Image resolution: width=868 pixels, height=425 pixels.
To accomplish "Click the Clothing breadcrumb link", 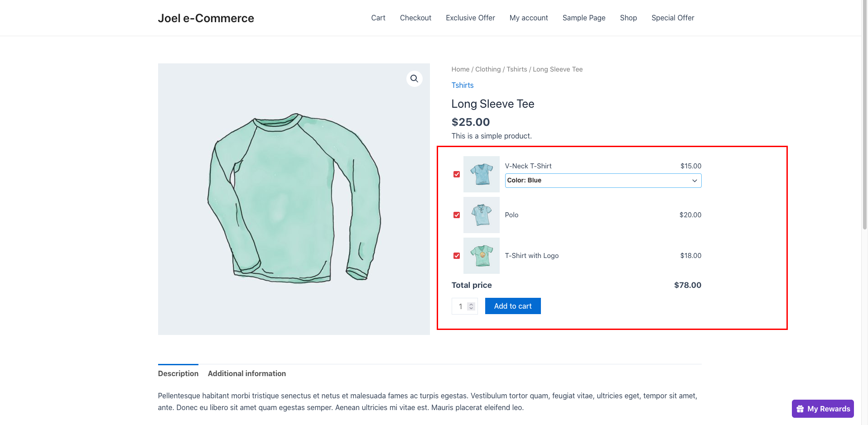I will point(488,69).
